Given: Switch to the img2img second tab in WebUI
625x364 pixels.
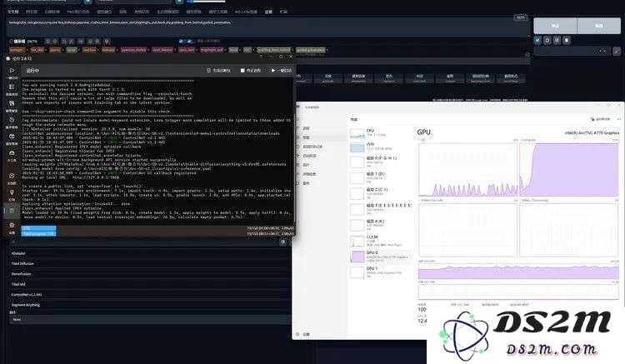Looking at the screenshot, I should pos(32,12).
